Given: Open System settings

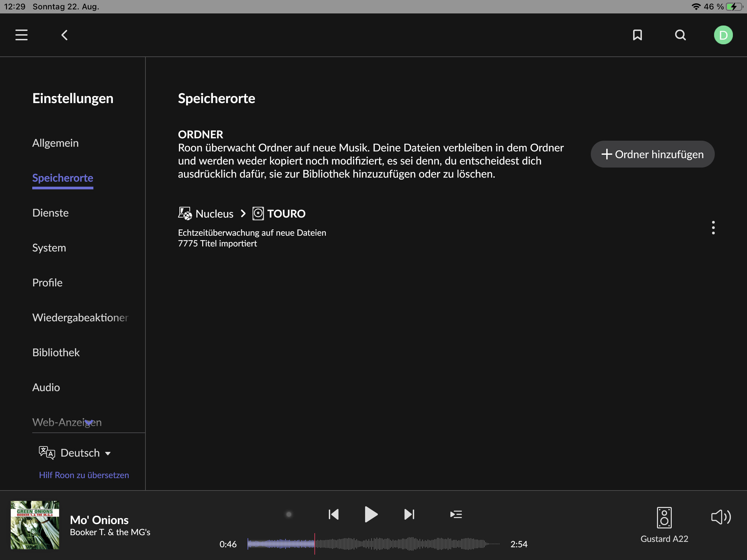Looking at the screenshot, I should (x=49, y=248).
